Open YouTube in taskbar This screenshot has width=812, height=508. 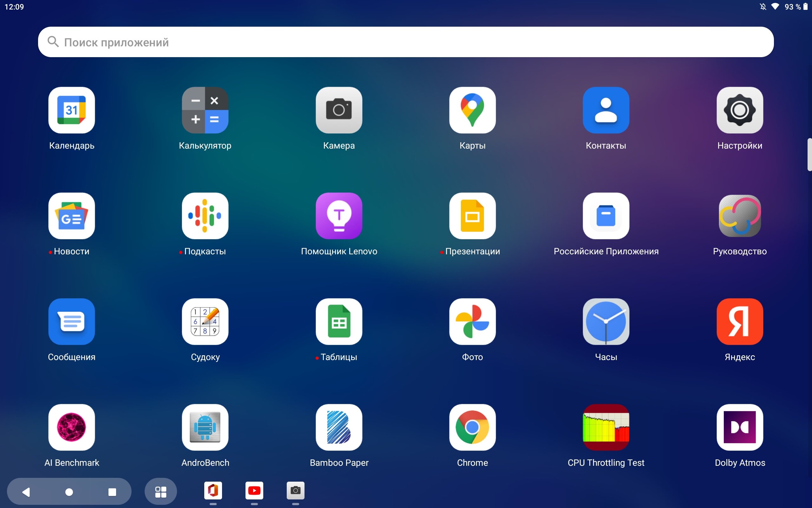pyautogui.click(x=254, y=491)
